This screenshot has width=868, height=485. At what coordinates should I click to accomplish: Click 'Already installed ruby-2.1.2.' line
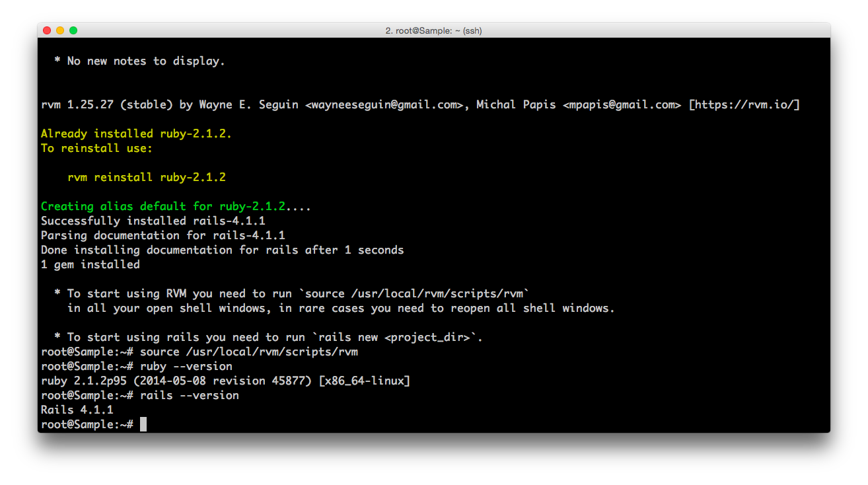tap(136, 133)
